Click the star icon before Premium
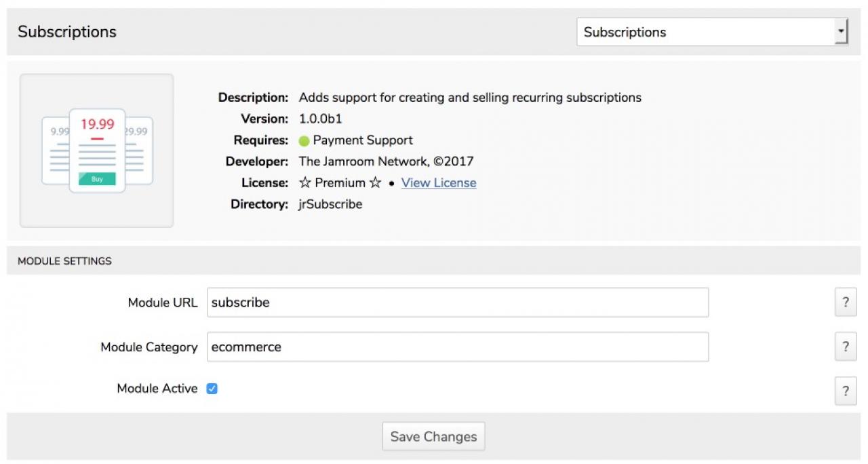This screenshot has height=464, width=868. (x=305, y=182)
